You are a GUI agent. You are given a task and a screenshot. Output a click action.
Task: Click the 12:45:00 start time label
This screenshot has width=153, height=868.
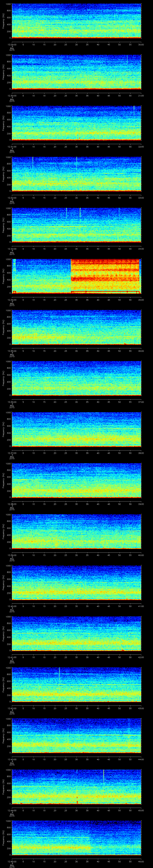pyautogui.click(x=12, y=861)
